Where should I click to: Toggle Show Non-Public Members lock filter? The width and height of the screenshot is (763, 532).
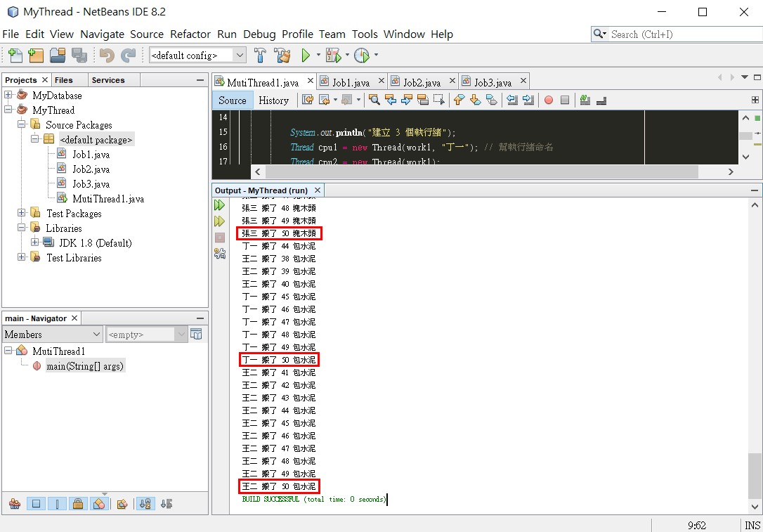tap(78, 504)
